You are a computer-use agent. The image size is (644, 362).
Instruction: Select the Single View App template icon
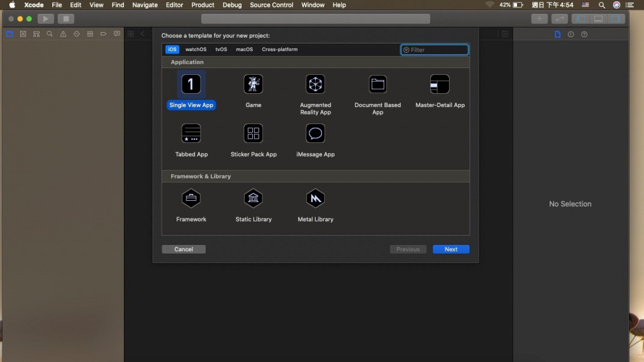pyautogui.click(x=191, y=84)
